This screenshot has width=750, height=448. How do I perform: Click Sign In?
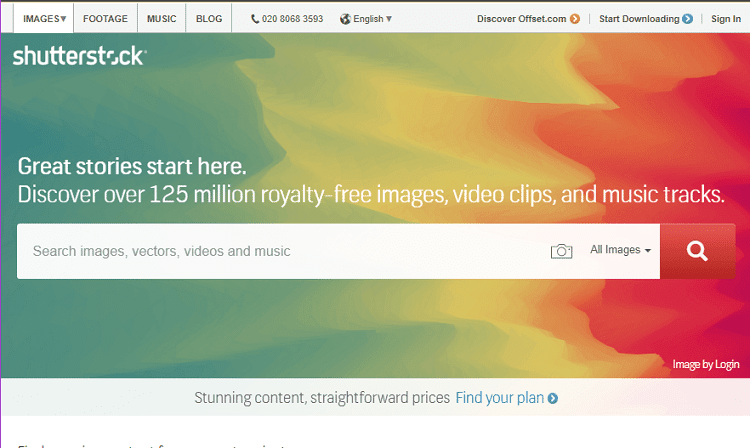click(726, 19)
